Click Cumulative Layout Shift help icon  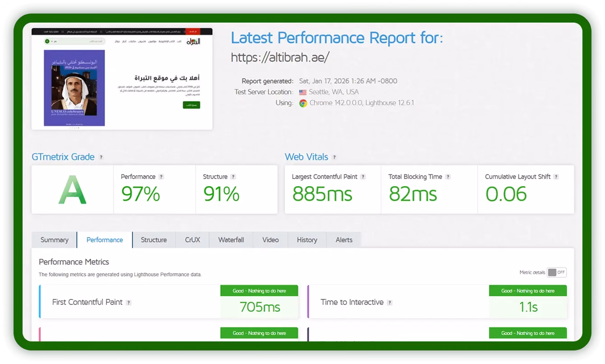[556, 177]
